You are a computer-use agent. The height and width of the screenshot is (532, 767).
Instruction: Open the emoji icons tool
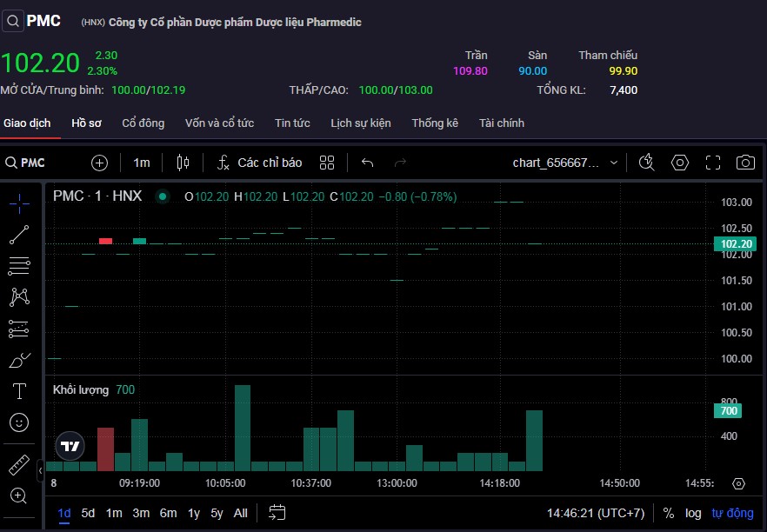tap(19, 422)
